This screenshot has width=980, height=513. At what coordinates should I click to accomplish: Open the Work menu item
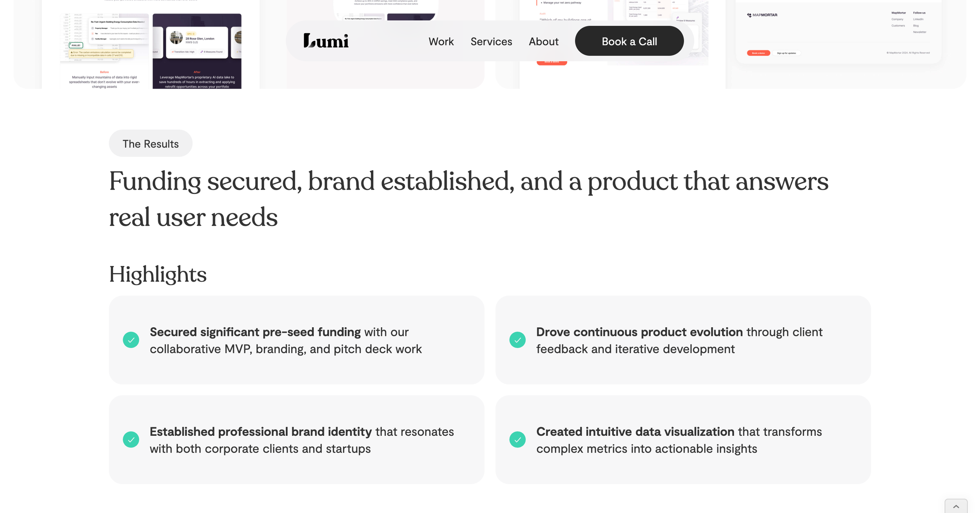(x=441, y=41)
